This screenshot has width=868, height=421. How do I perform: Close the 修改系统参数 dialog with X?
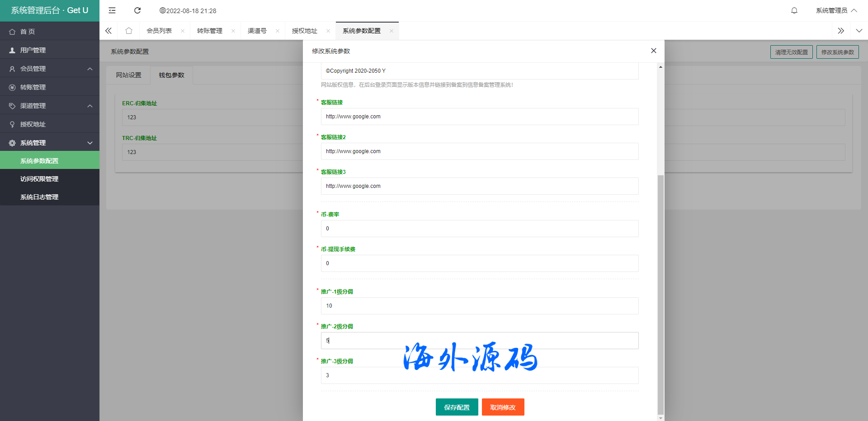(653, 51)
